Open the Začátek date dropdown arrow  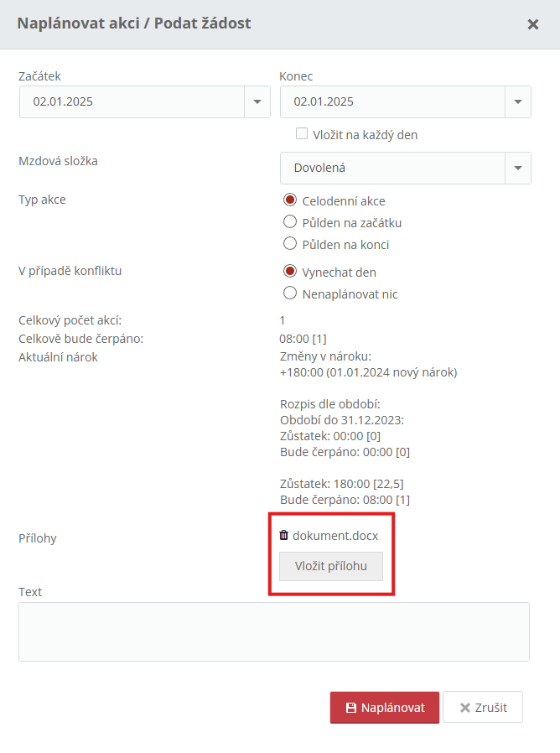257,101
